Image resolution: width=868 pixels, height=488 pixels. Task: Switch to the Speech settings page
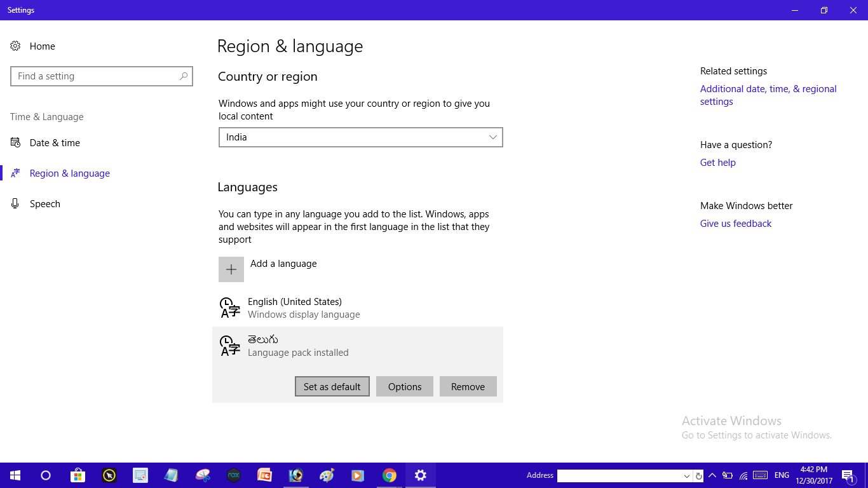pos(44,203)
